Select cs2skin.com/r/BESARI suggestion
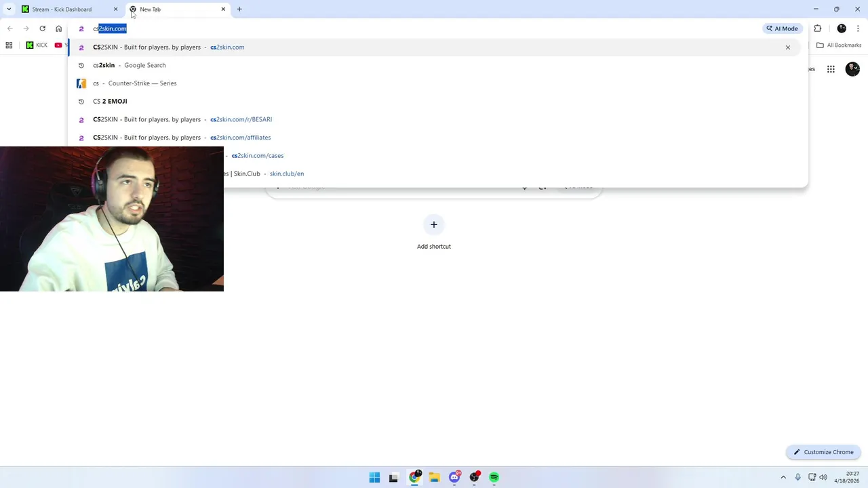Image resolution: width=868 pixels, height=488 pixels. coord(434,119)
